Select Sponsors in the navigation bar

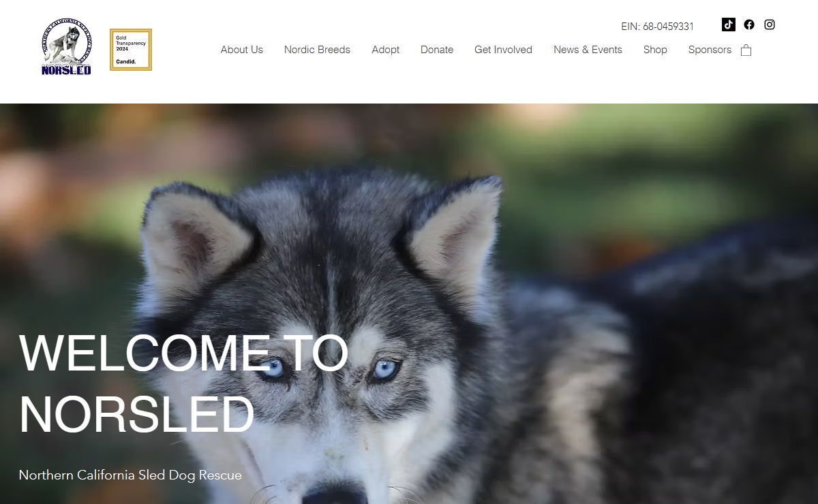tap(710, 50)
